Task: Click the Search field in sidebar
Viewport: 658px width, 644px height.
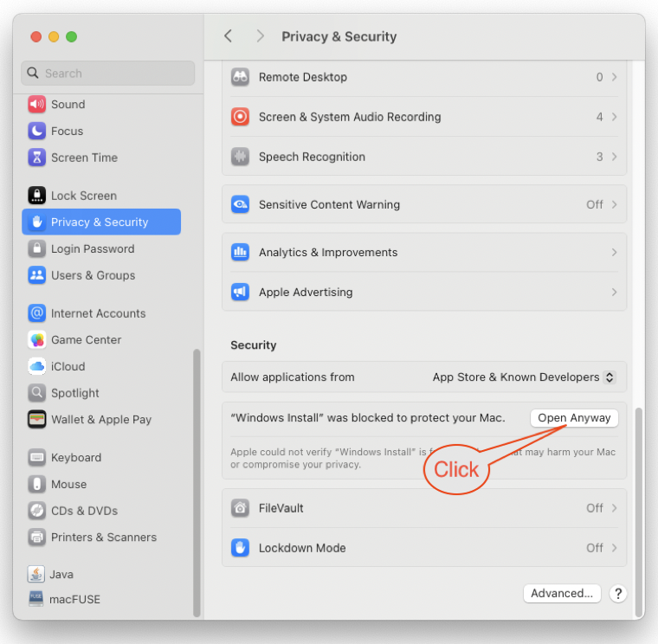Action: tap(108, 74)
